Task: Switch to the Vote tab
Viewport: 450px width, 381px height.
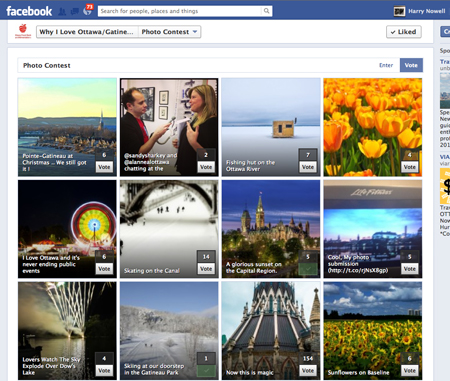Action: click(411, 65)
